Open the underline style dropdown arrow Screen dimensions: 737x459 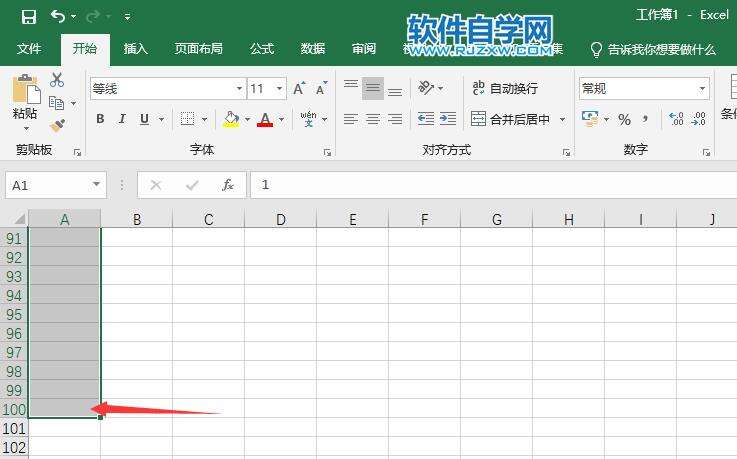point(161,119)
